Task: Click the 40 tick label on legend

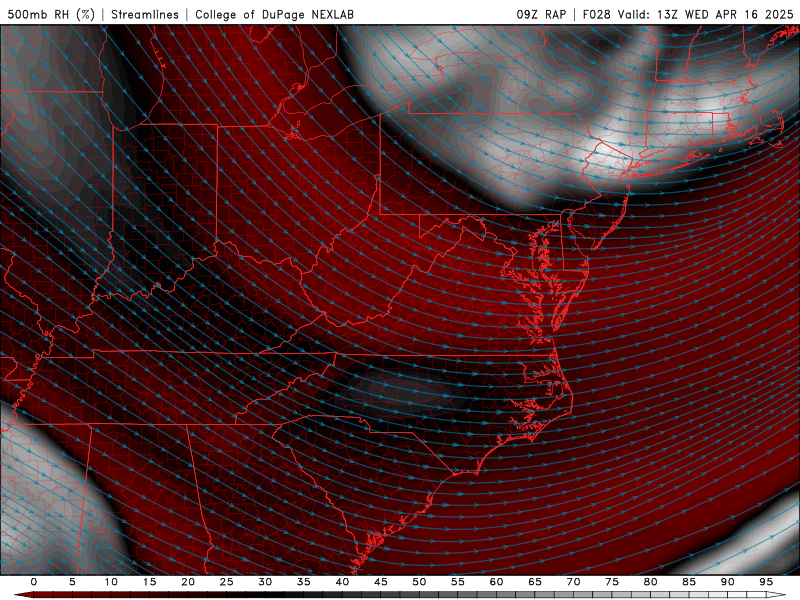Action: [x=342, y=582]
